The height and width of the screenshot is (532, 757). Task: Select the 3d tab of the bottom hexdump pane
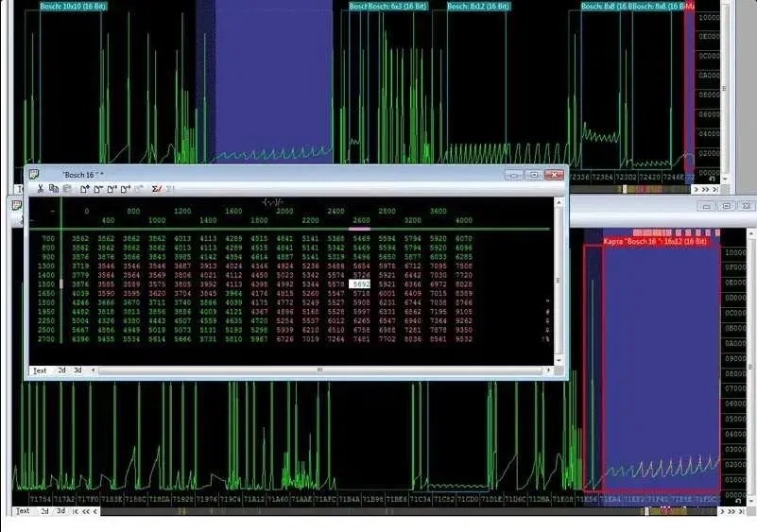point(60,511)
